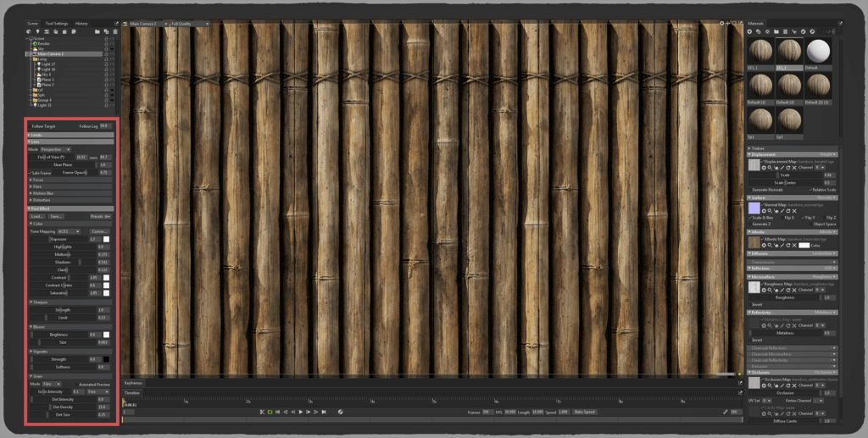Open the Full Quality viewport dropdown
The image size is (868, 438).
tap(190, 24)
